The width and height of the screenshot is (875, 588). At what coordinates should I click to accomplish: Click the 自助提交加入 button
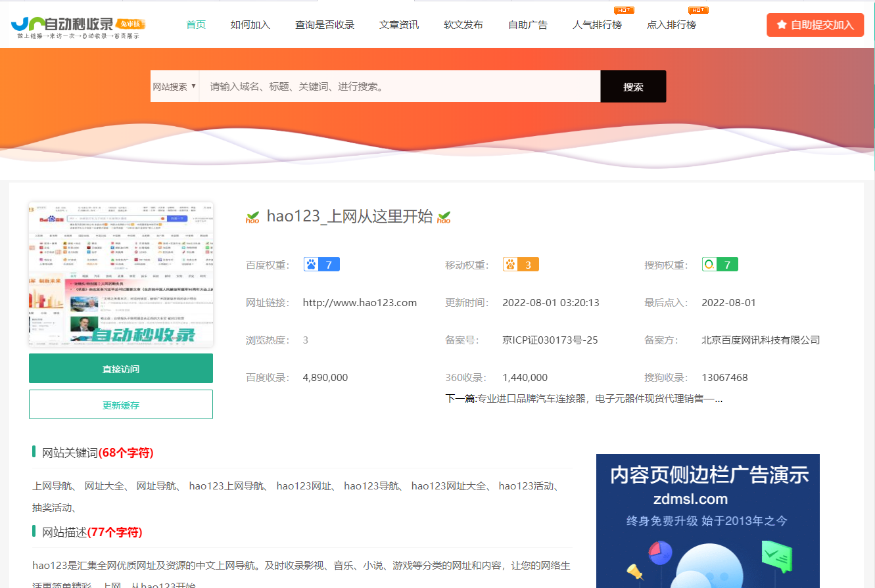tap(815, 25)
